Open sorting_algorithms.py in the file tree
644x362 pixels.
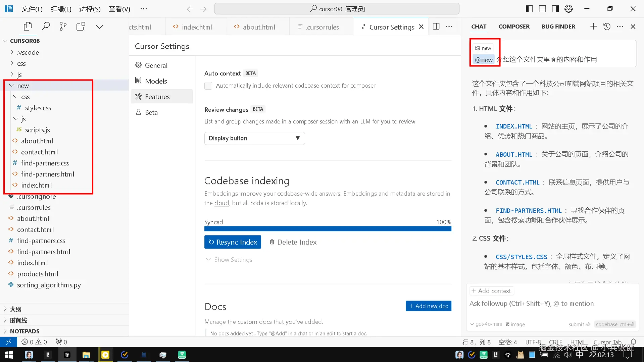pos(49,285)
